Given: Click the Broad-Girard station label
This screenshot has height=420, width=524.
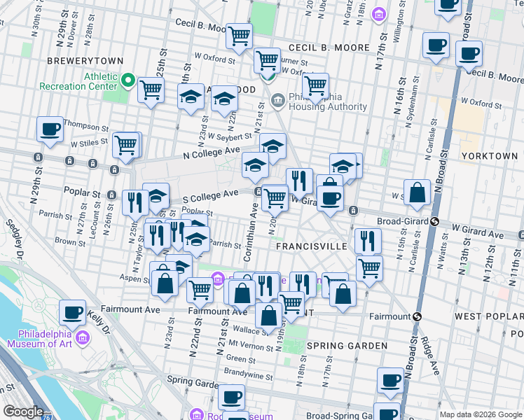Looking at the screenshot, I should (x=403, y=221).
